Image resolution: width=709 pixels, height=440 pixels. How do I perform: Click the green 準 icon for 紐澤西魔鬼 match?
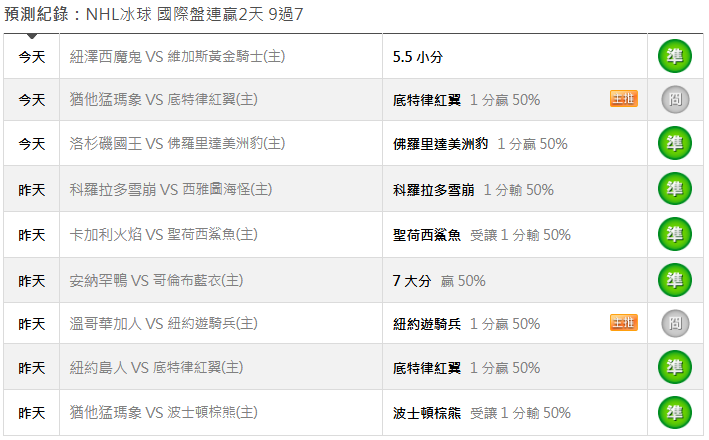point(674,56)
